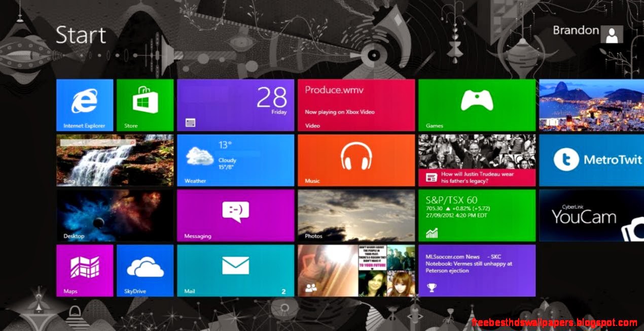Open the Mail tile with 2 unread
The width and height of the screenshot is (644, 331).
[235, 271]
